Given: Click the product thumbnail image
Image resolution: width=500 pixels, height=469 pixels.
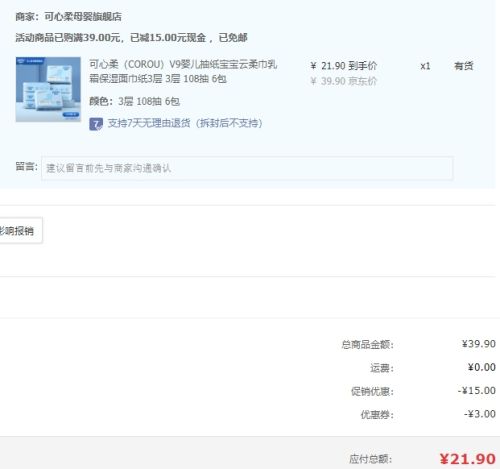Looking at the screenshot, I should pos(48,89).
